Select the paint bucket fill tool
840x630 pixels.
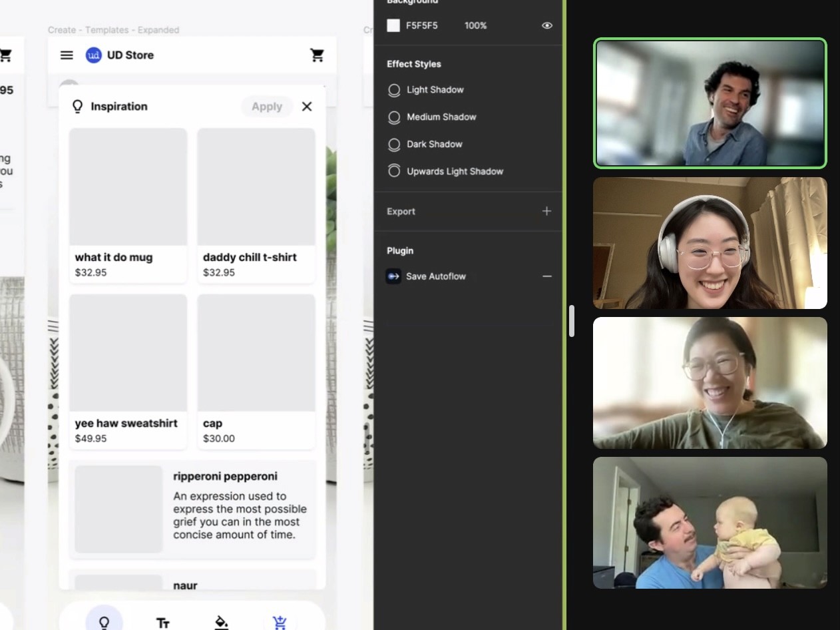222,622
